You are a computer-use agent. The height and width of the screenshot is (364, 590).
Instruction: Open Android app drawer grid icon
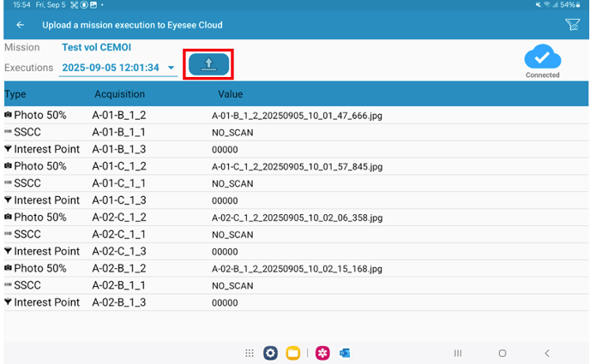250,353
